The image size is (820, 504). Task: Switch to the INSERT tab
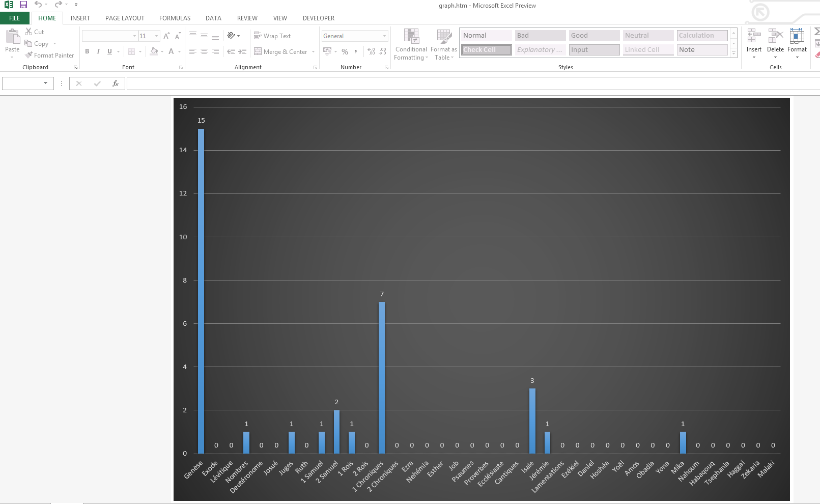click(x=80, y=18)
